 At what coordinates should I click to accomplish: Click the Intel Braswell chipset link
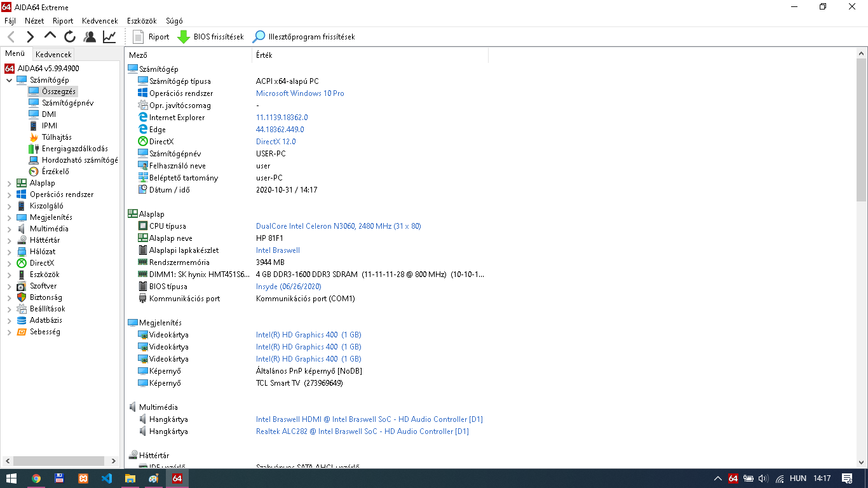click(x=278, y=250)
